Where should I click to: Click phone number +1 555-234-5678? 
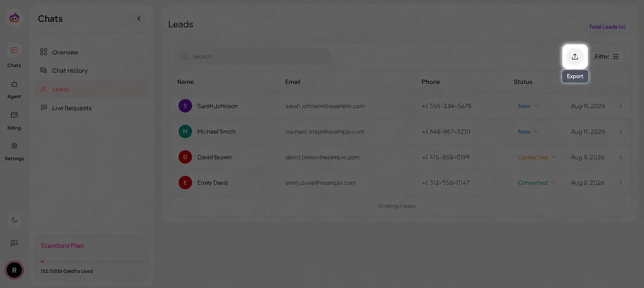coord(446,106)
